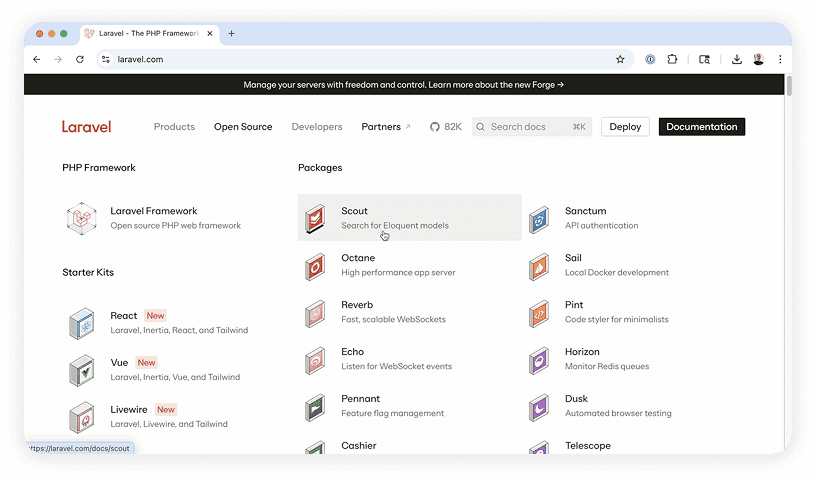Screen dimensions: 816x480
Task: Open the Partners external link
Action: tap(386, 127)
